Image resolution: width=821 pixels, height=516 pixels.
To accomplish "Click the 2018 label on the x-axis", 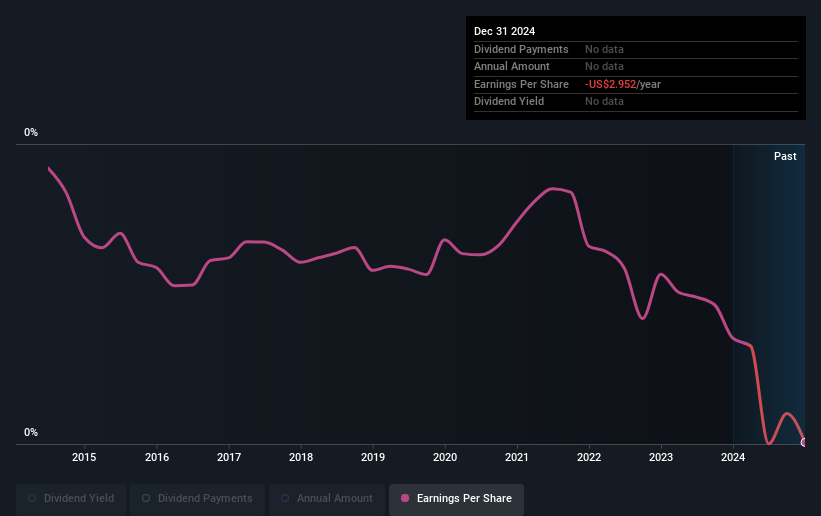I will (x=301, y=457).
